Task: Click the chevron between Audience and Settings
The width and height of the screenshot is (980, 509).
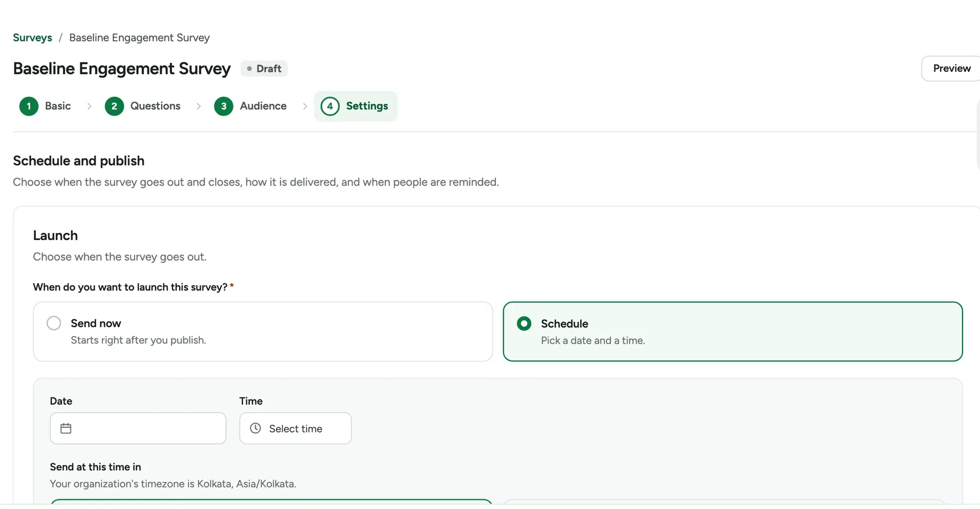Action: click(x=305, y=106)
